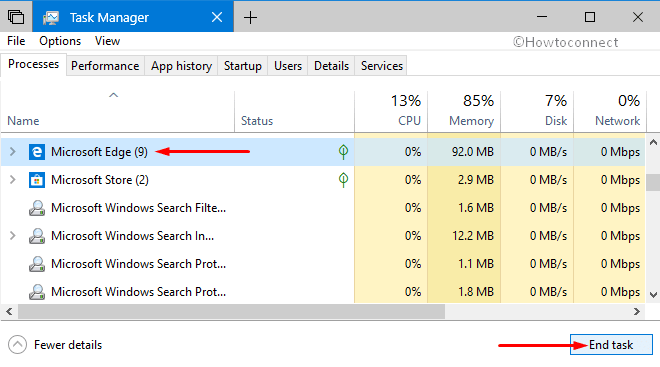Click the Fewer details link

pos(68,345)
